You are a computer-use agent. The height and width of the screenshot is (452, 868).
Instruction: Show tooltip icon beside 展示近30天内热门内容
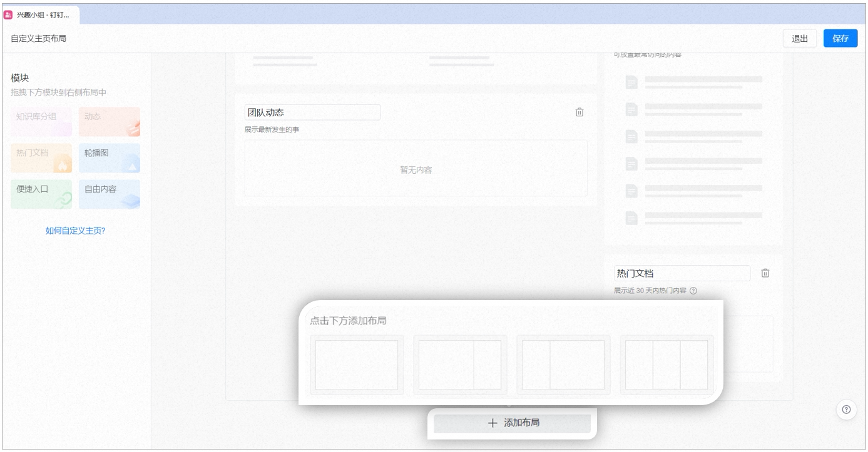(x=693, y=291)
